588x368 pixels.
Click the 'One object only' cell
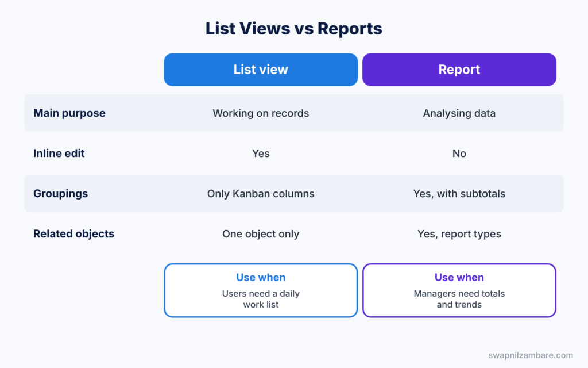261,233
